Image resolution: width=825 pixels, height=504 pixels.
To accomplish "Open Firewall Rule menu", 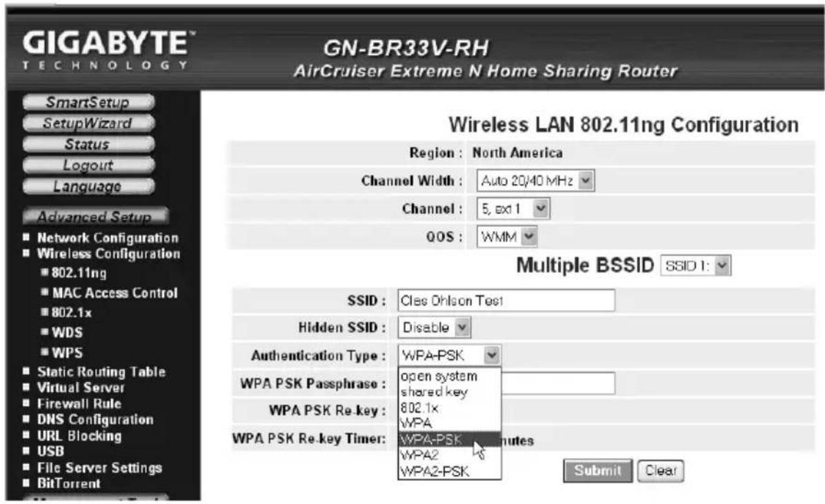I will 79,404.
